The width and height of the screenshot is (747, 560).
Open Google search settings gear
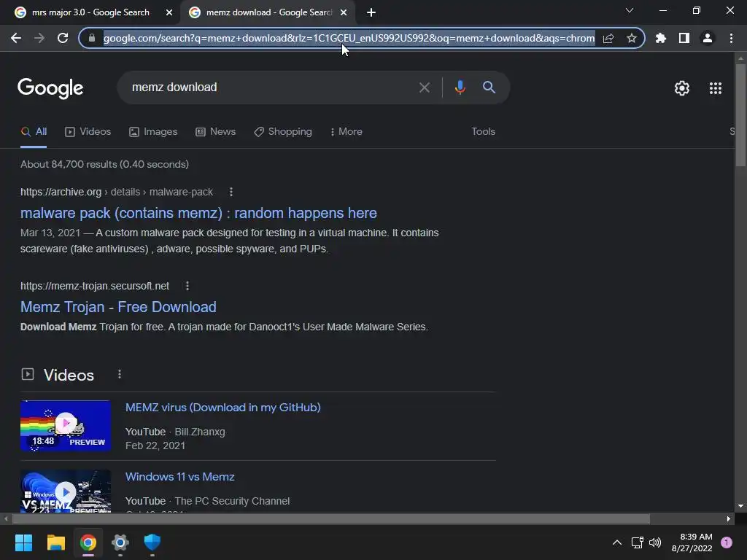682,88
